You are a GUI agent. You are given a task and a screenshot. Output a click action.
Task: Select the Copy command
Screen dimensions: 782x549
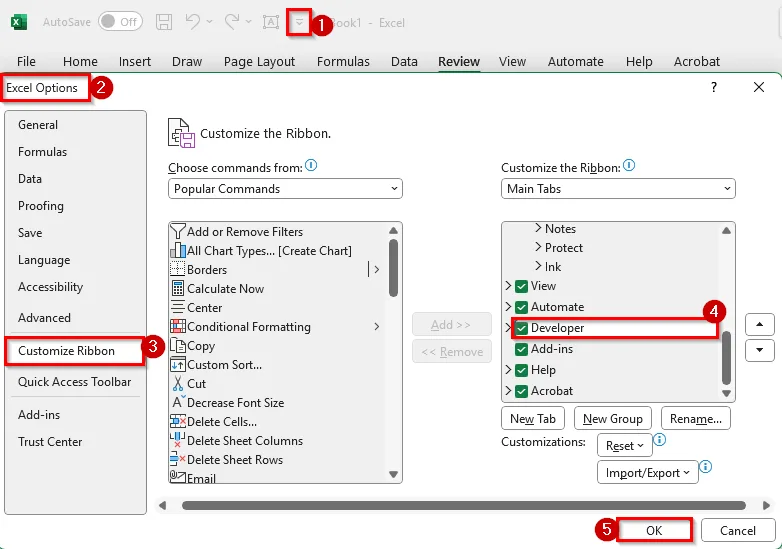[x=278, y=346]
